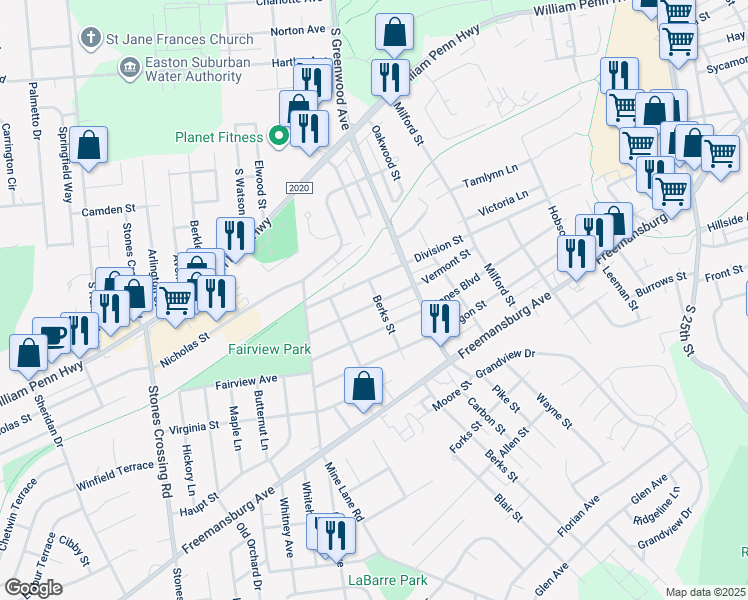Click the Victoria Ln street label
The width and height of the screenshot is (748, 600).
coord(503,202)
